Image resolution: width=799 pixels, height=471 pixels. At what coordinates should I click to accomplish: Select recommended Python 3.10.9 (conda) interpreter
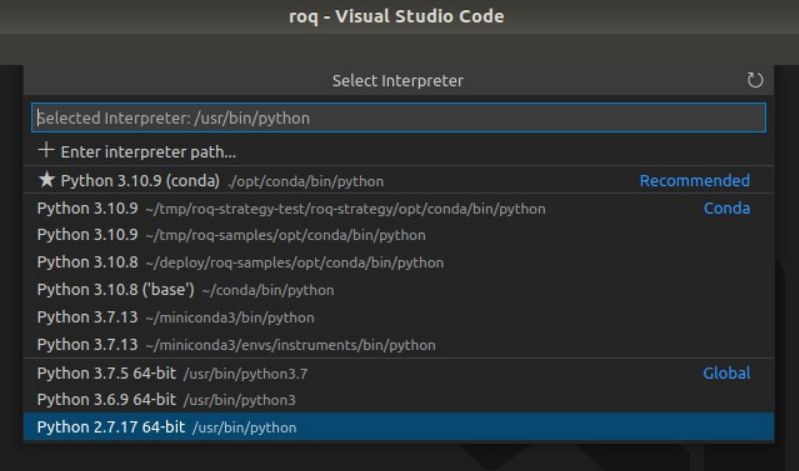[x=398, y=180]
